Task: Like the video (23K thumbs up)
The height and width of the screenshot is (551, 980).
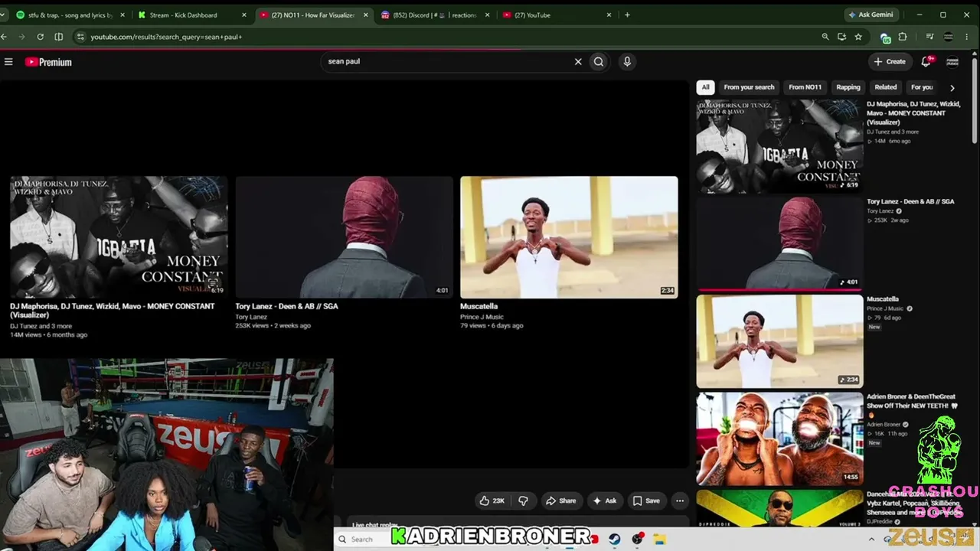Action: click(x=492, y=501)
